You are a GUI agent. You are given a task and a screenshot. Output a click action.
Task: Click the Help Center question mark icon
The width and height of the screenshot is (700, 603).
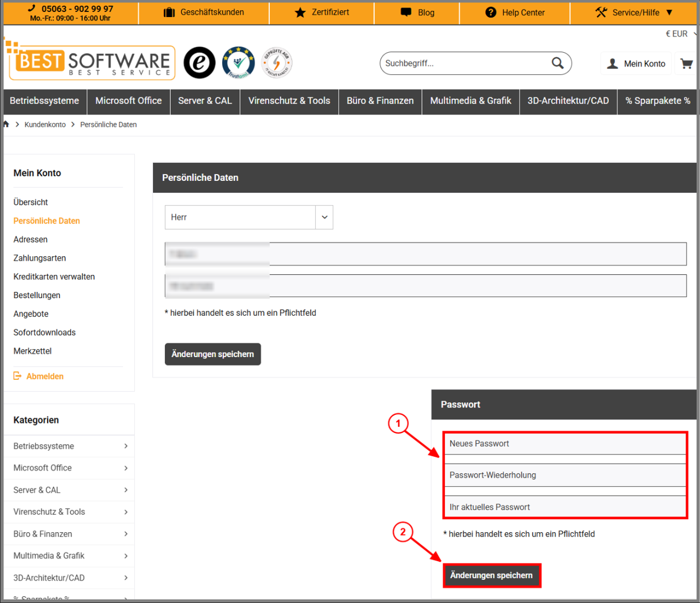coord(491,12)
